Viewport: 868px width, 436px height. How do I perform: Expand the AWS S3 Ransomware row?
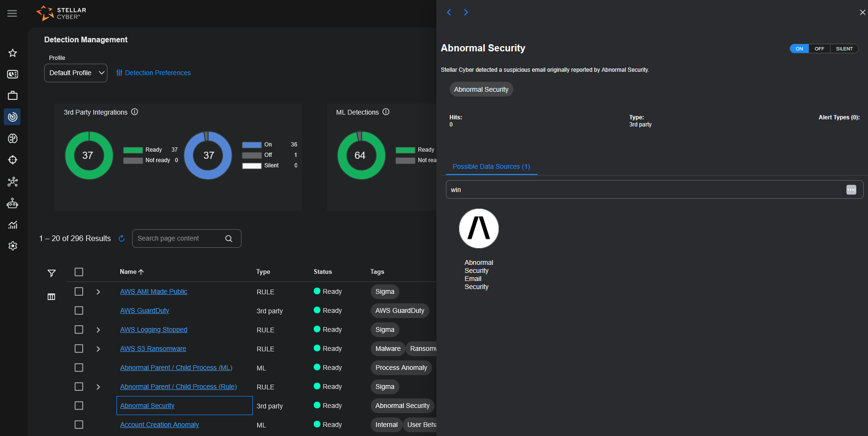[98, 349]
